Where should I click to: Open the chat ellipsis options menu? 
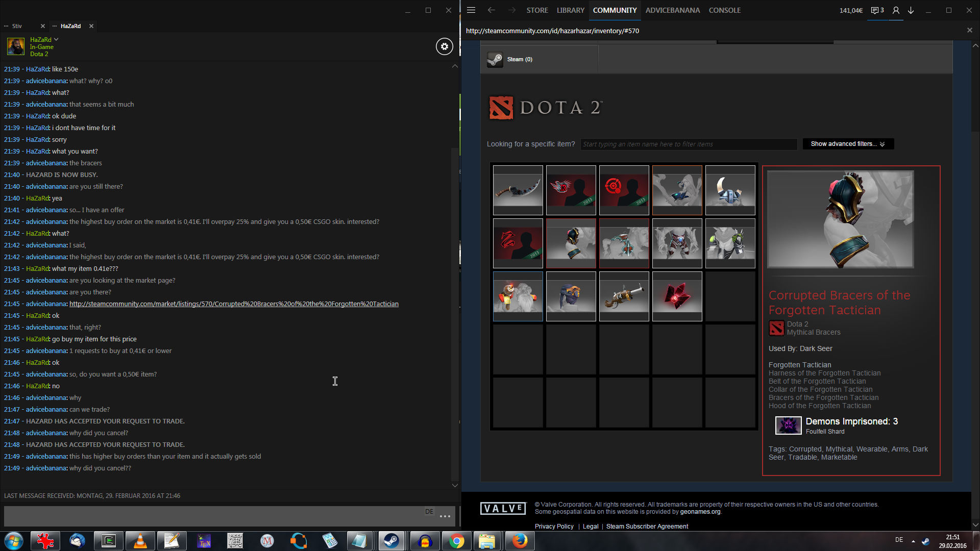(x=445, y=516)
